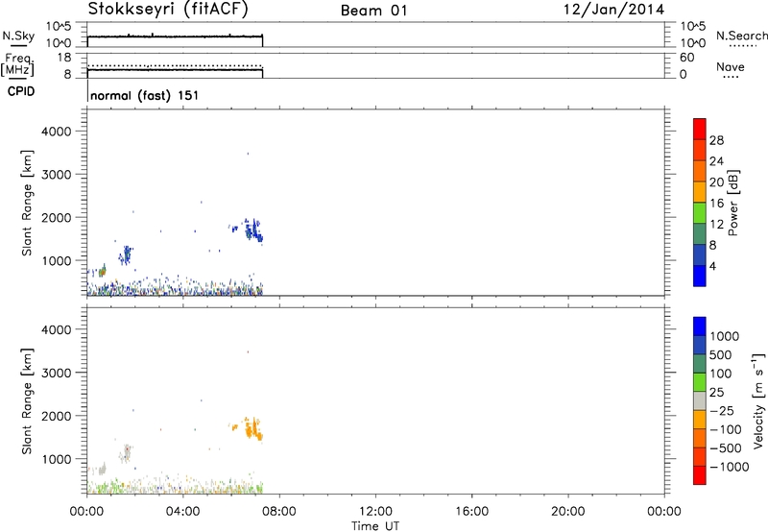
Task: Select the 16 label on Power colorbar
Action: pyautogui.click(x=716, y=204)
